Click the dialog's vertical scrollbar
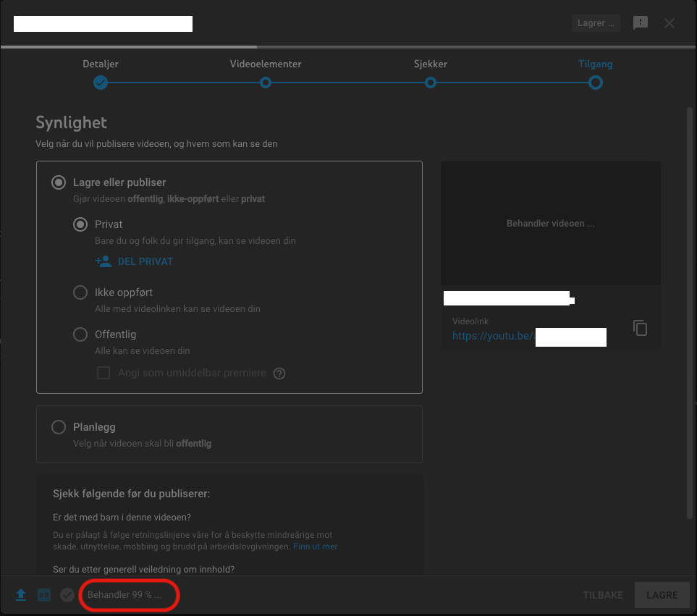Screen dimensions: 697x616 tap(690, 313)
